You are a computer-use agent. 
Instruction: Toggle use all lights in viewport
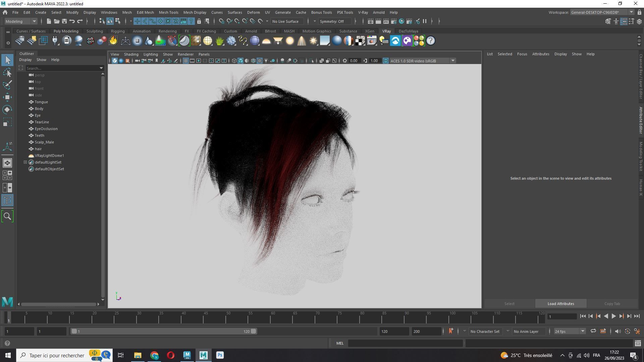coord(266,61)
